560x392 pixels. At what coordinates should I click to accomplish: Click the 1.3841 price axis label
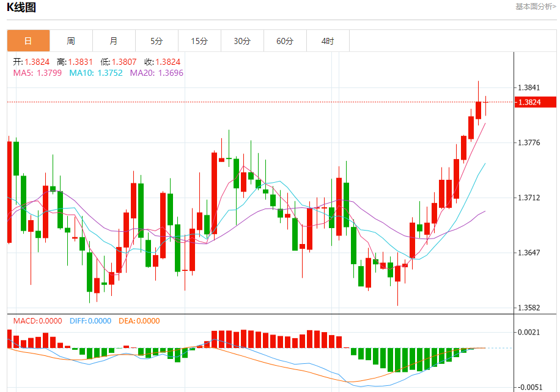tap(529, 87)
